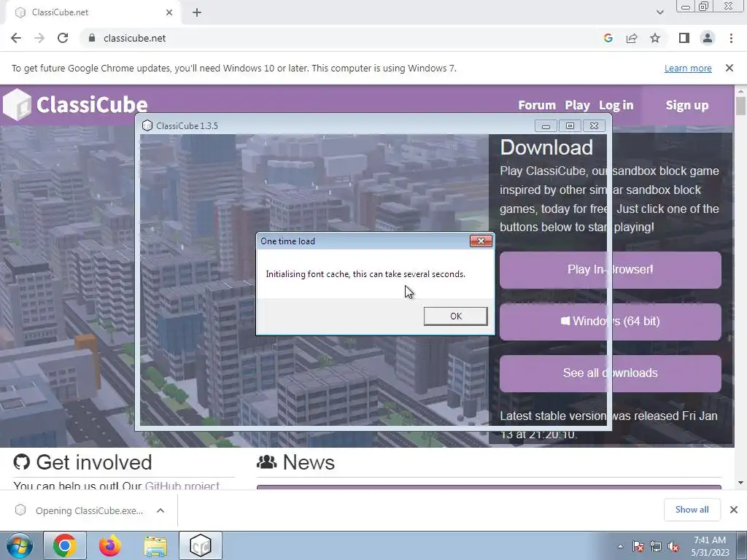747x560 pixels.
Task: Click OK in the One time load dialog
Action: click(x=455, y=316)
